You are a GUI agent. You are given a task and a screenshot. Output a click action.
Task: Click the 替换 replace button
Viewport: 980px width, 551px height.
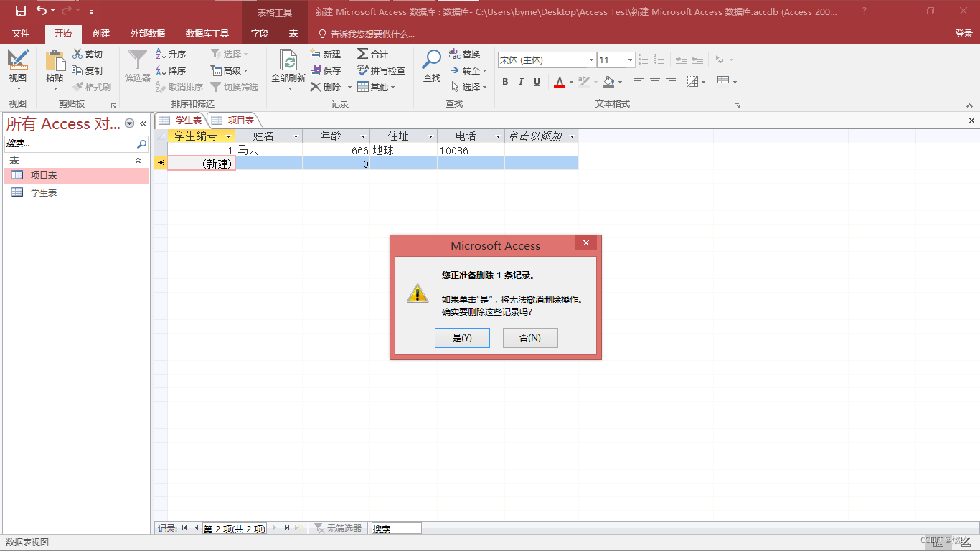(465, 55)
